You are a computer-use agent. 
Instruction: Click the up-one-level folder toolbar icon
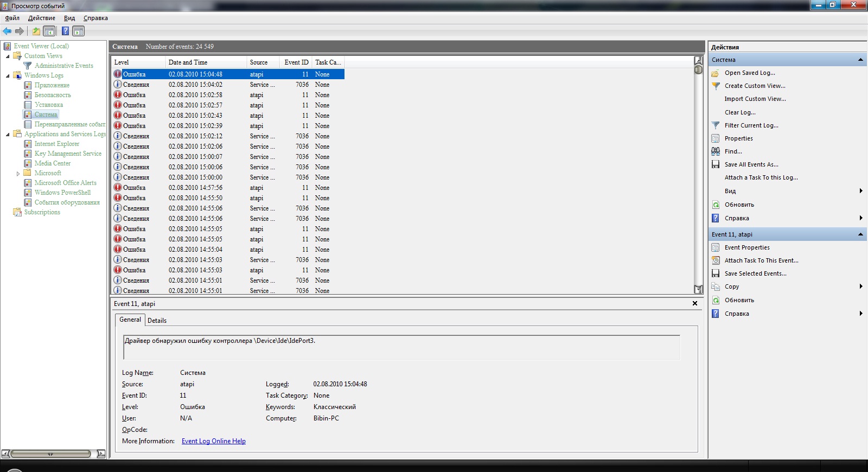(x=36, y=31)
